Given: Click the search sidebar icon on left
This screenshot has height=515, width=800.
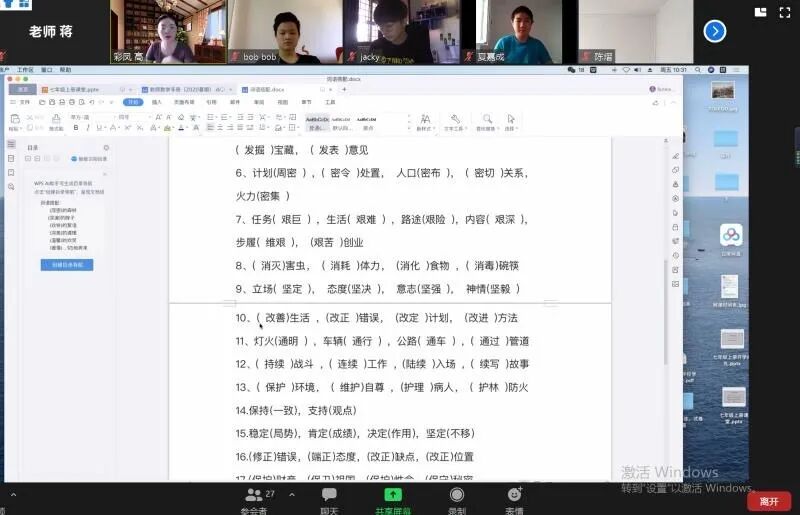Looking at the screenshot, I should 11,187.
